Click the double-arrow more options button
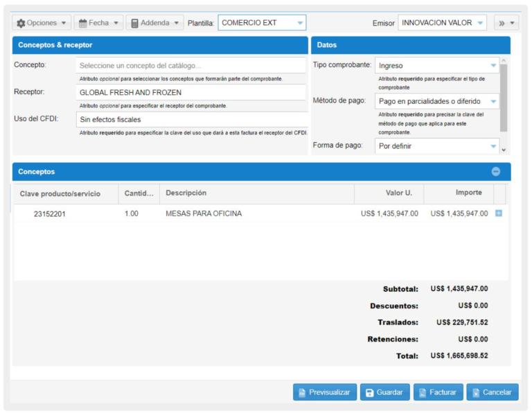 (506, 23)
